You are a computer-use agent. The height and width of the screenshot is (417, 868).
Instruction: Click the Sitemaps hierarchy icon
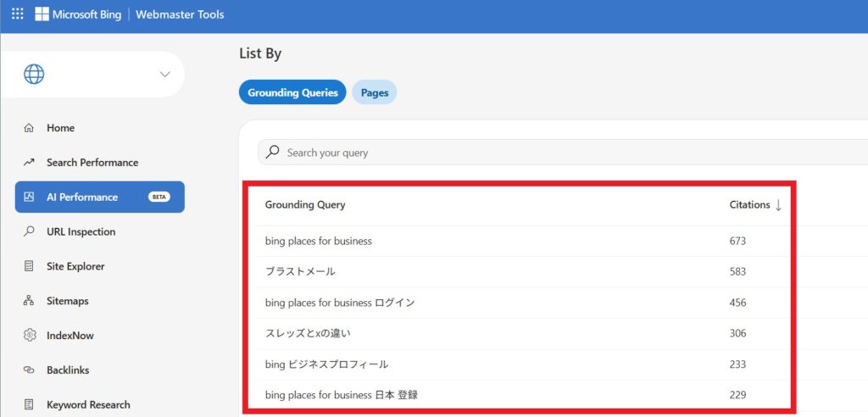(x=30, y=301)
